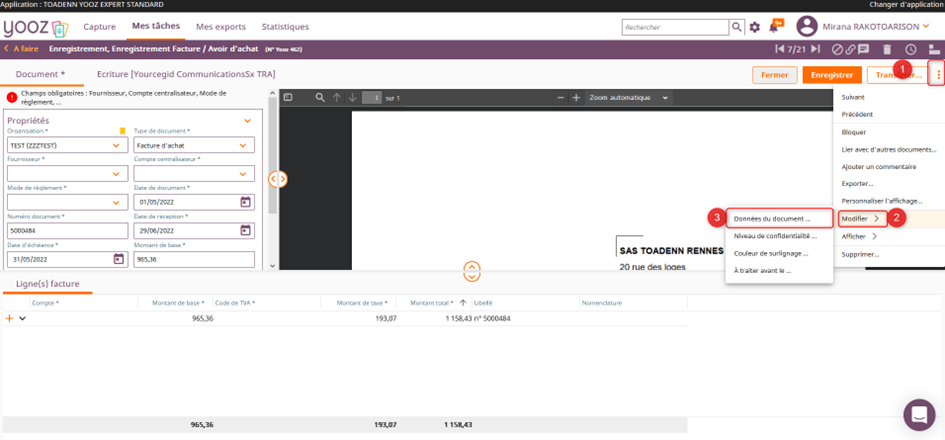Click the trash delete icon in purple bar

pos(887,49)
